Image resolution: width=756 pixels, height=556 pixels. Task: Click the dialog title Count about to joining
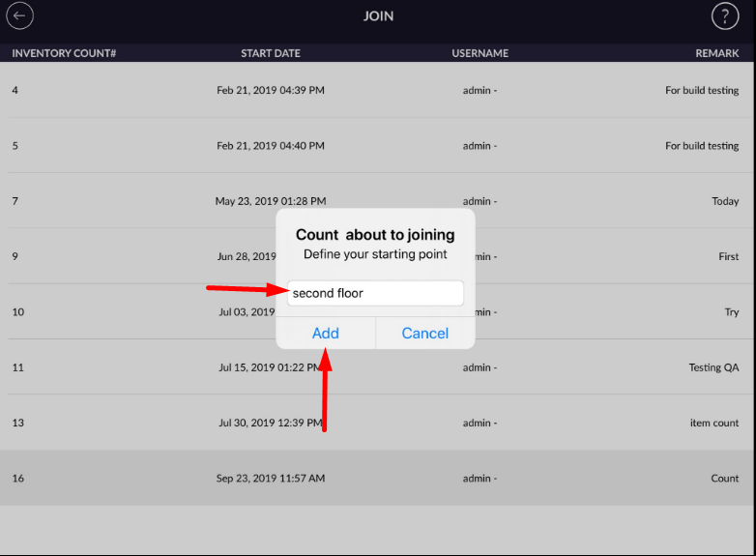coord(375,235)
